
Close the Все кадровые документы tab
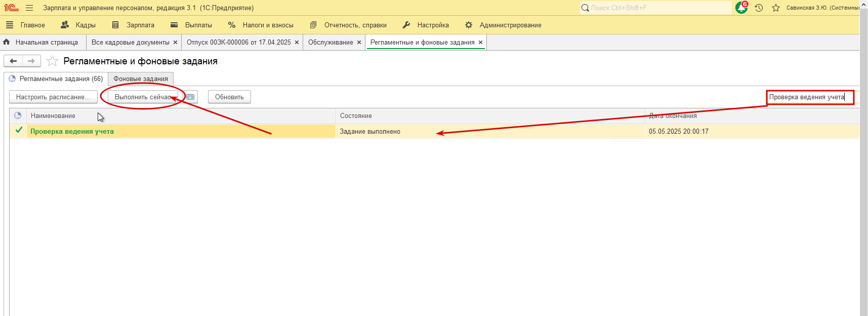tap(175, 43)
